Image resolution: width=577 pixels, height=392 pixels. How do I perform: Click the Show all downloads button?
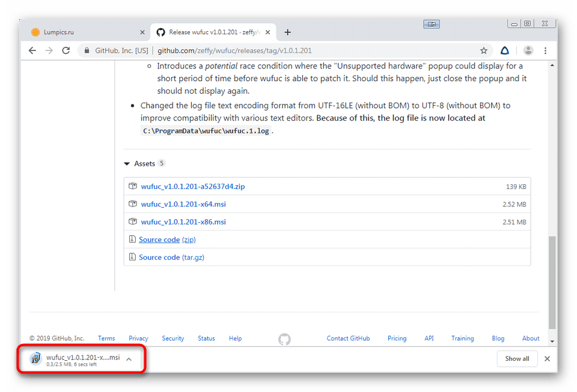click(517, 358)
